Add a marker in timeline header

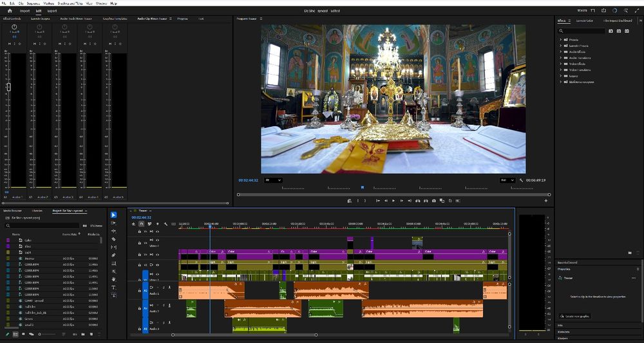[x=157, y=224]
